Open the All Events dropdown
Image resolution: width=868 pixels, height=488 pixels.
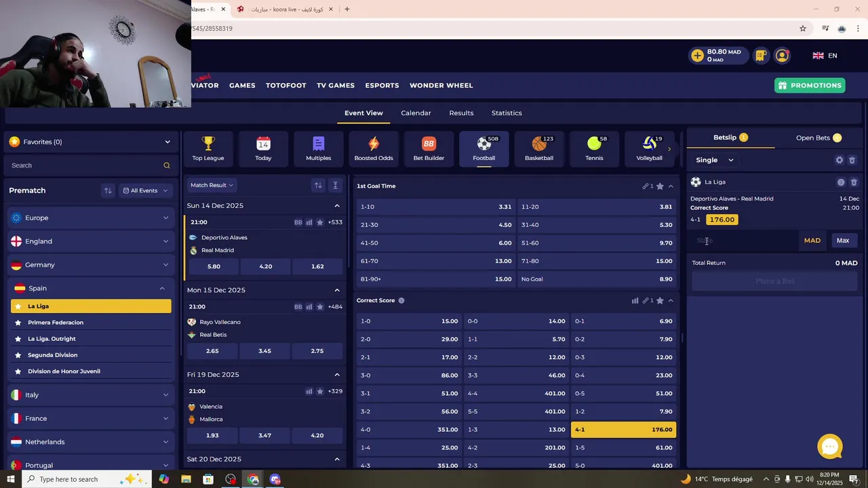[x=145, y=190]
